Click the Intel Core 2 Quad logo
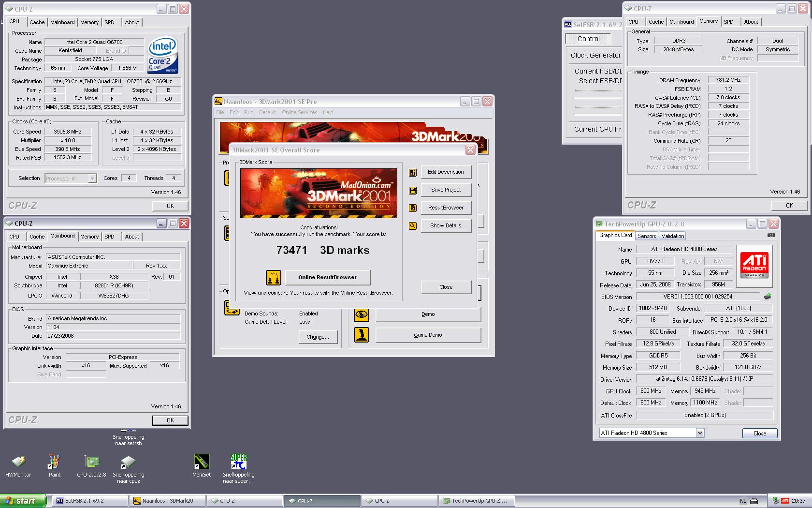 (163, 55)
